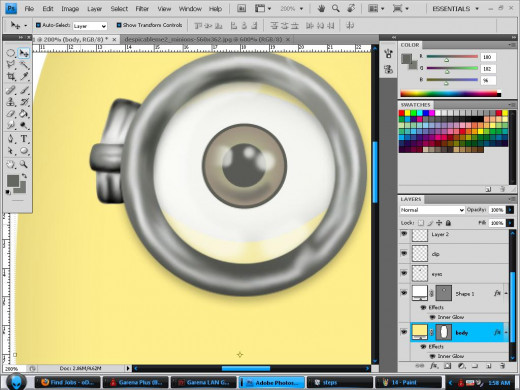
Task: Collapse body layer effects
Action: click(x=506, y=332)
